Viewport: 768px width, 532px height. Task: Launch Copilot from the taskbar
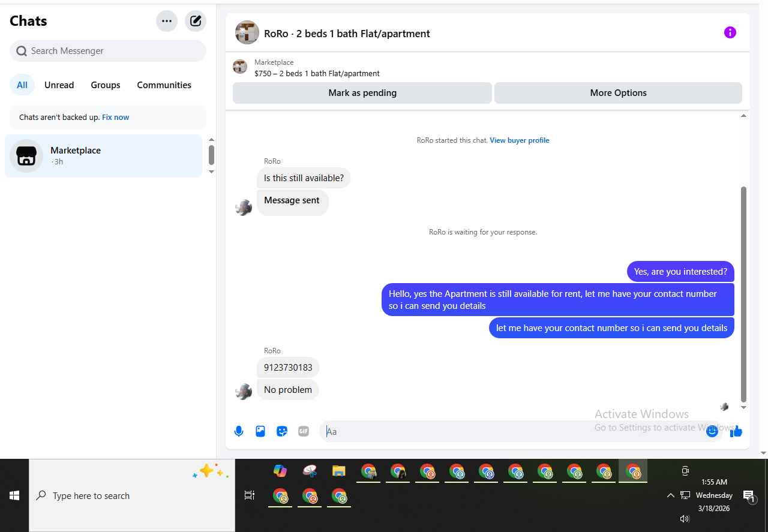click(x=280, y=471)
